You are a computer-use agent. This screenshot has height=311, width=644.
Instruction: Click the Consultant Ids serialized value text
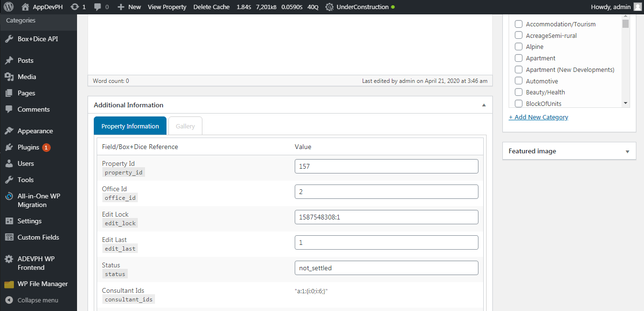[311, 291]
